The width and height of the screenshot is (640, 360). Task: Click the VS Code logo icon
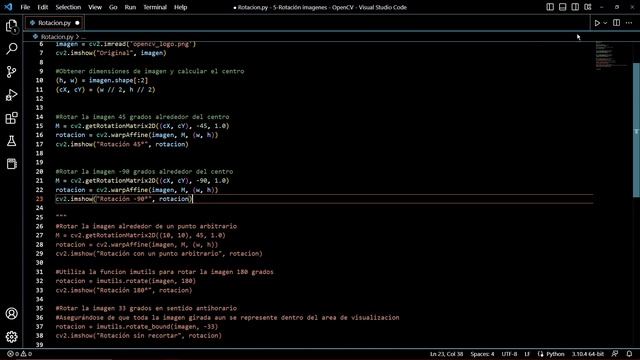[x=8, y=7]
